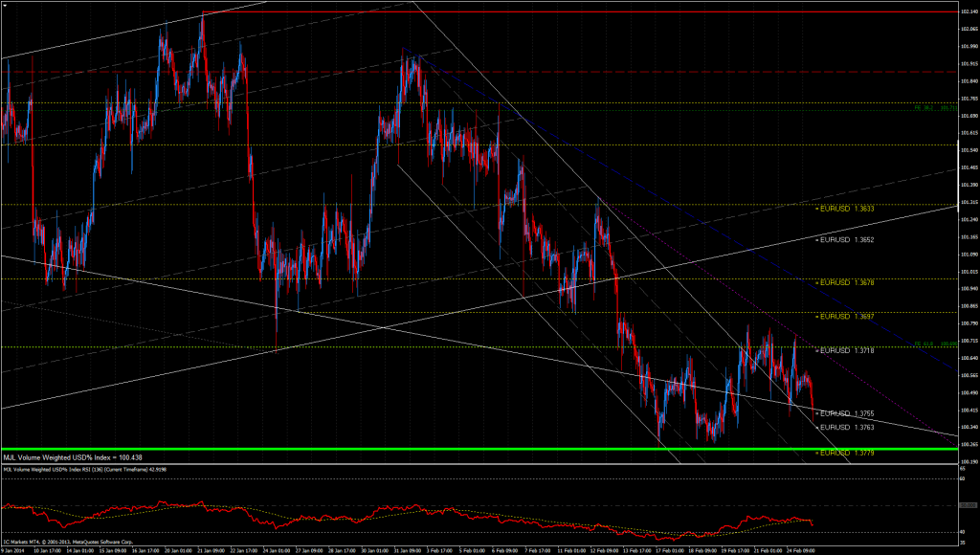This screenshot has height=555, width=980.
Task: Click the 24 Feb 09:00 time label
Action: coord(799,550)
